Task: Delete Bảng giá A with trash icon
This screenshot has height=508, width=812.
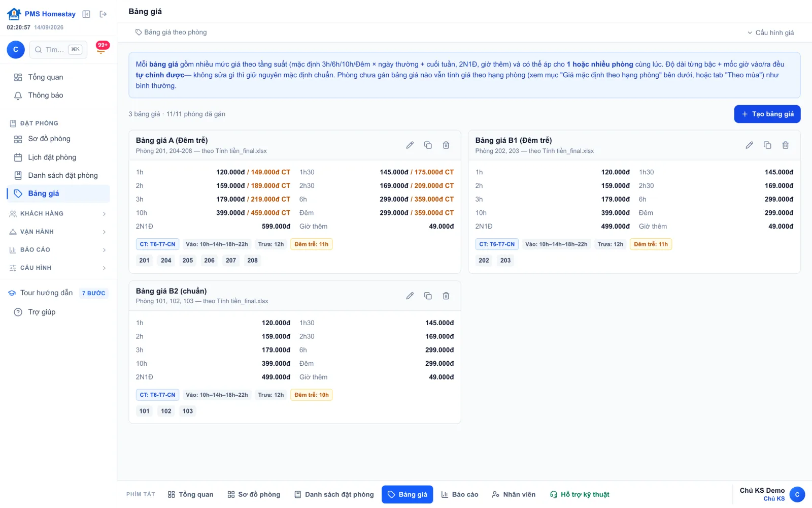Action: (x=446, y=145)
